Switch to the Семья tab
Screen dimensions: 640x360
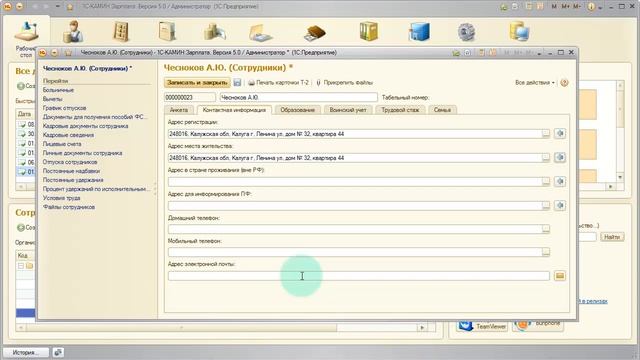pos(442,110)
